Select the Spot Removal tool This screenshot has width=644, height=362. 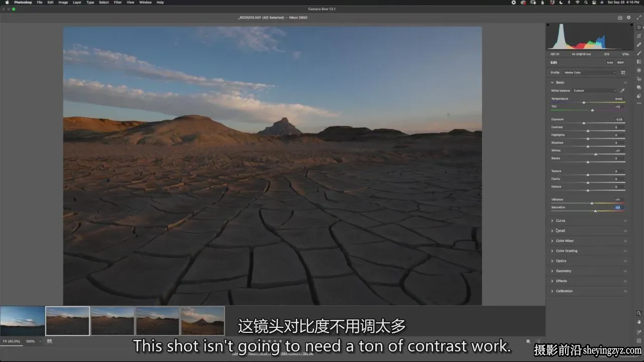tap(639, 44)
